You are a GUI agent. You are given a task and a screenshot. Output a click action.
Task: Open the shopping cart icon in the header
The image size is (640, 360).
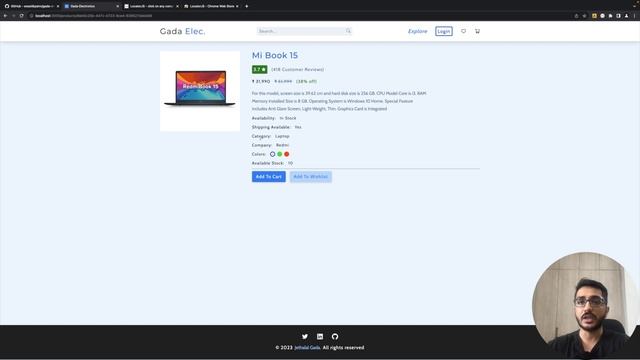[477, 31]
